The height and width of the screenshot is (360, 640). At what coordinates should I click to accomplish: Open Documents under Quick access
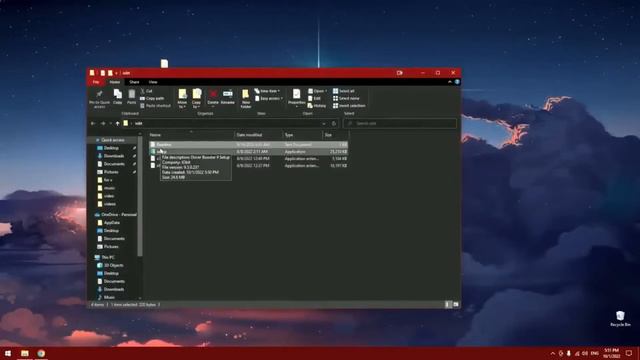click(x=114, y=164)
